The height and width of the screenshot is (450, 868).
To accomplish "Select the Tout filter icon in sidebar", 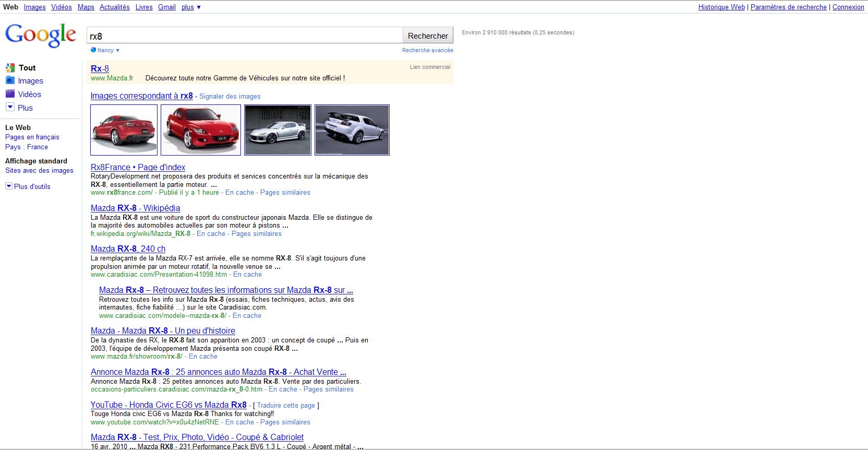I will 10,68.
